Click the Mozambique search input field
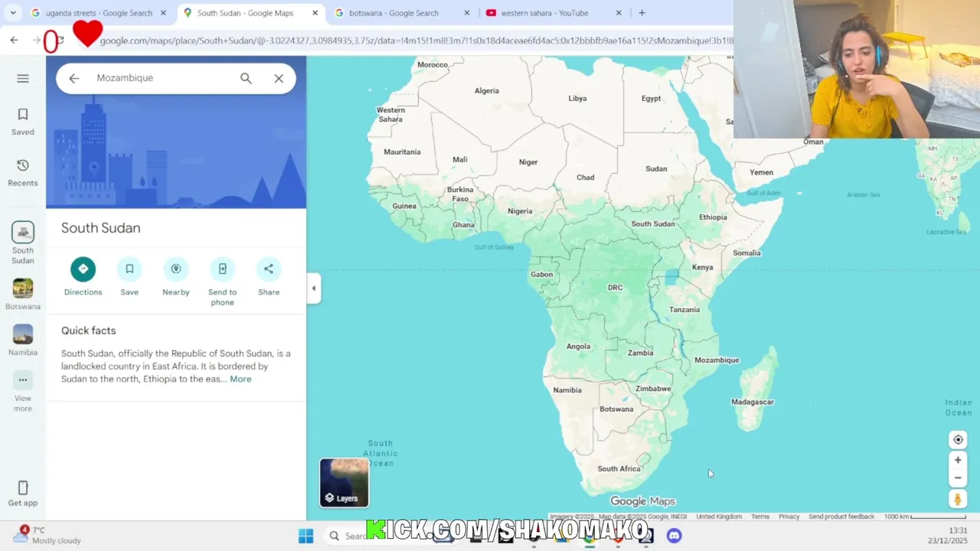The image size is (980, 551). (161, 78)
